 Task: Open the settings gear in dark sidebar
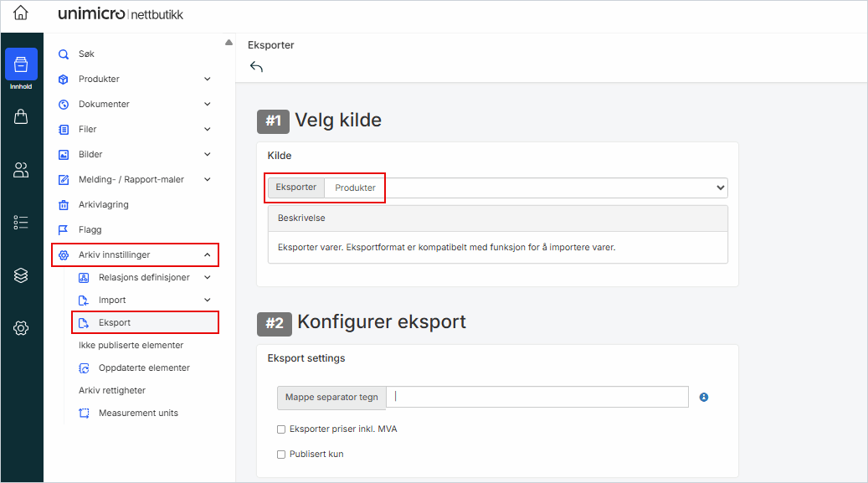(22, 328)
